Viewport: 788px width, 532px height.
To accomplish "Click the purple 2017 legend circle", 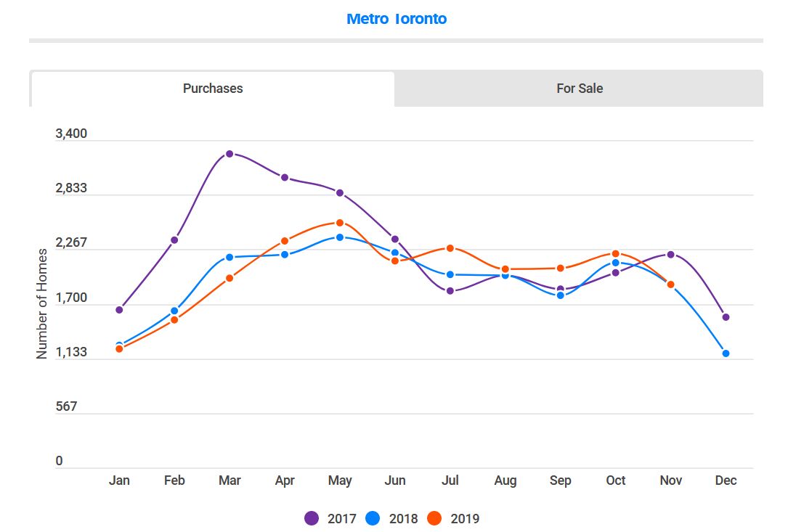I will pyautogui.click(x=312, y=518).
